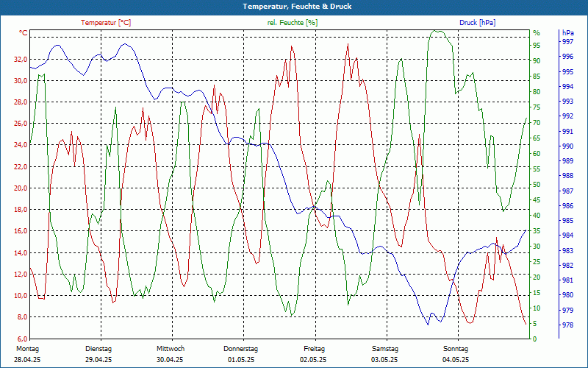Click the '%' unit label on humidity axis
This screenshot has height=368, width=588.
click(537, 33)
